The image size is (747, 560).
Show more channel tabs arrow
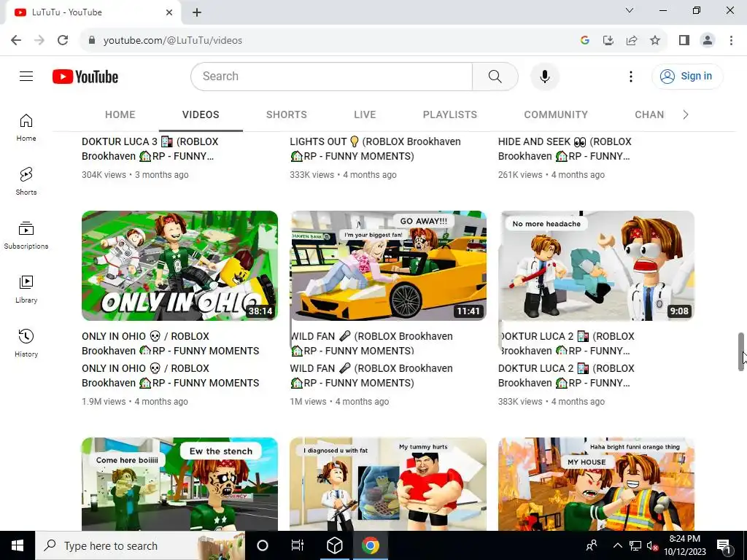[685, 114]
